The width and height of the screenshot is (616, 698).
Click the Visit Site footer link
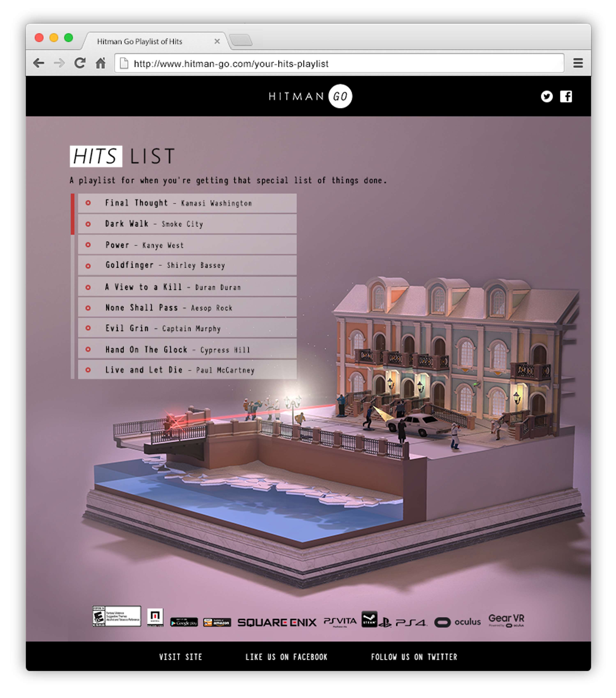click(x=180, y=657)
